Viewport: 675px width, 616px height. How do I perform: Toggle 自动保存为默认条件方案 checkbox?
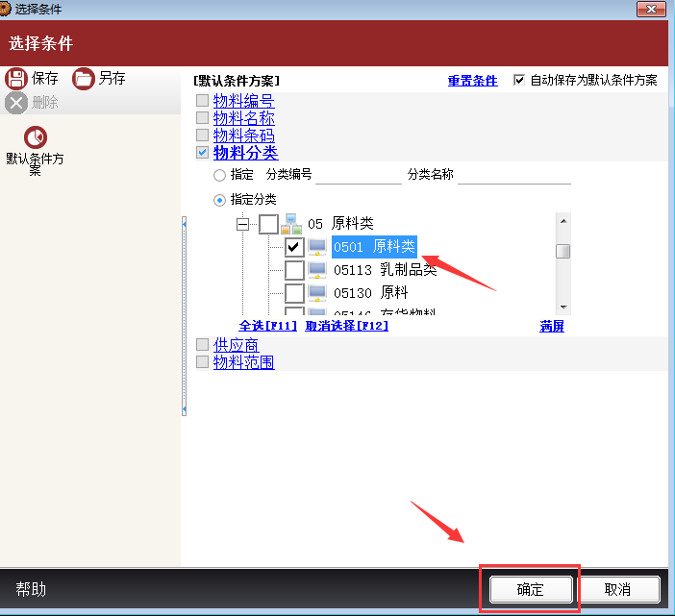pyautogui.click(x=519, y=80)
